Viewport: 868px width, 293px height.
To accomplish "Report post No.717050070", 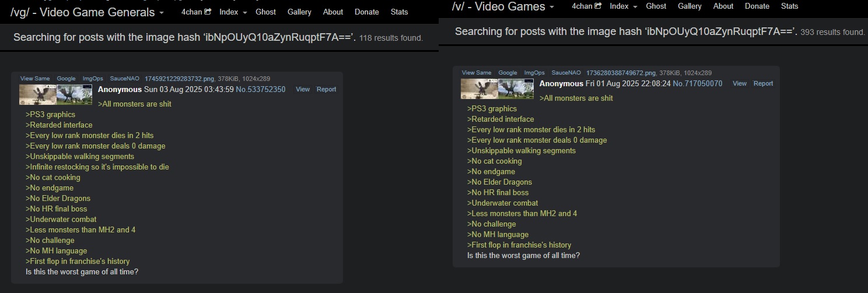I will pos(764,83).
